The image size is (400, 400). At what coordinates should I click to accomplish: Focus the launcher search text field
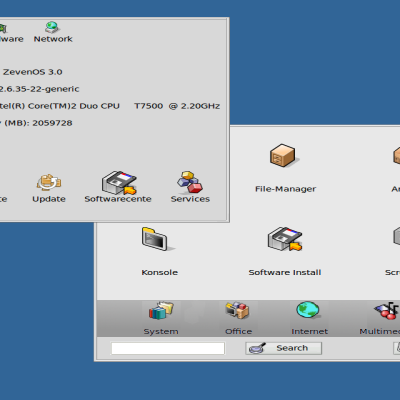click(168, 348)
